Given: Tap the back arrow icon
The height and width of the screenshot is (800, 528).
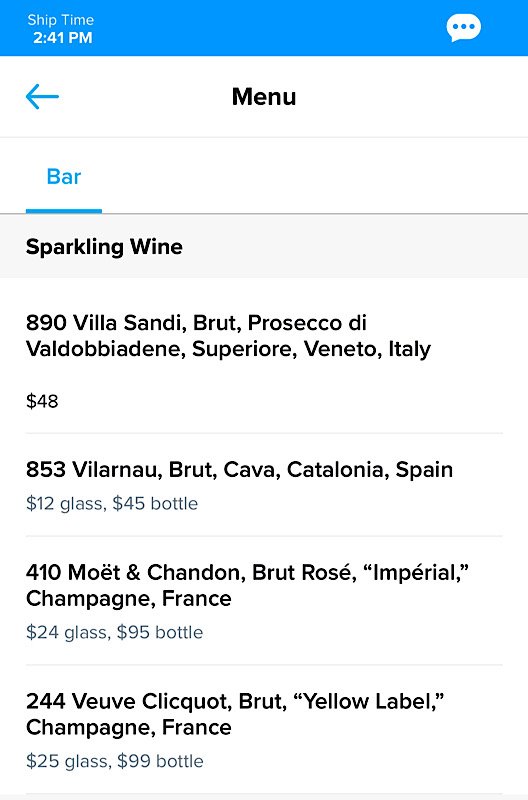Looking at the screenshot, I should click(x=42, y=96).
